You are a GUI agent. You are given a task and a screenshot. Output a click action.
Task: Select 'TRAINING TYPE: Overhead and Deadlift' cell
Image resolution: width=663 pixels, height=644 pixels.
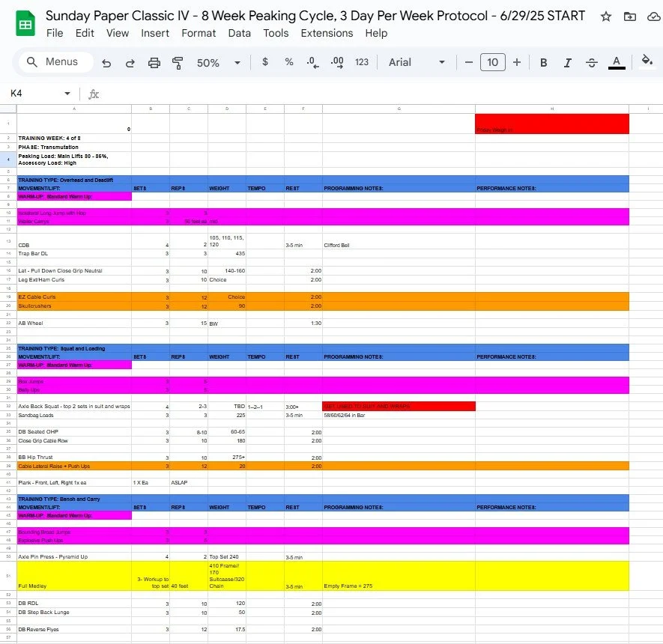(x=74, y=180)
